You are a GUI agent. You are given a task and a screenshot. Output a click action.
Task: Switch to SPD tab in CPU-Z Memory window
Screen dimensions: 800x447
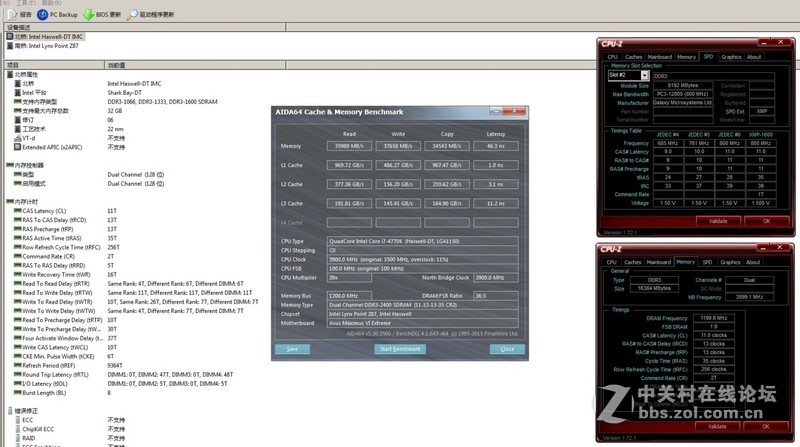pyautogui.click(x=707, y=262)
